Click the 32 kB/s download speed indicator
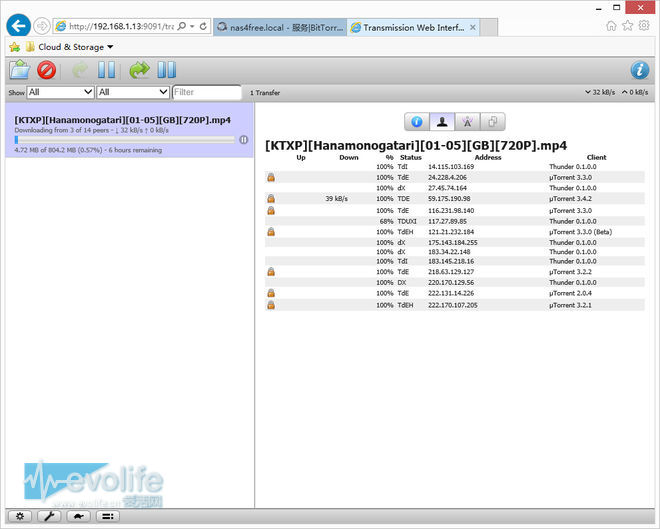 click(x=600, y=92)
